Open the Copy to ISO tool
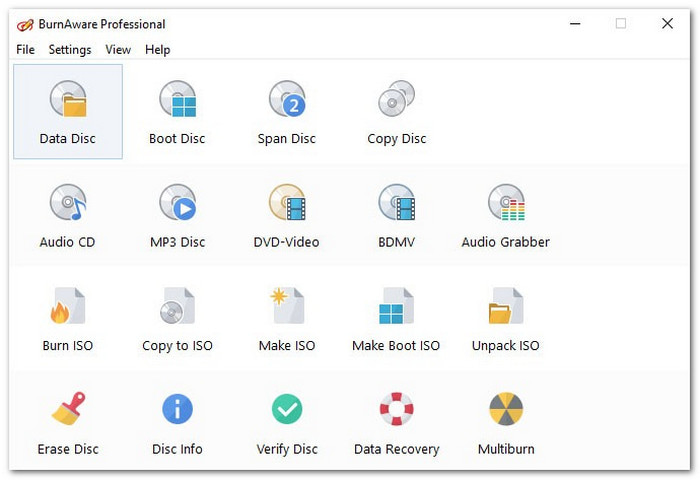This screenshot has height=480, width=700. [177, 319]
